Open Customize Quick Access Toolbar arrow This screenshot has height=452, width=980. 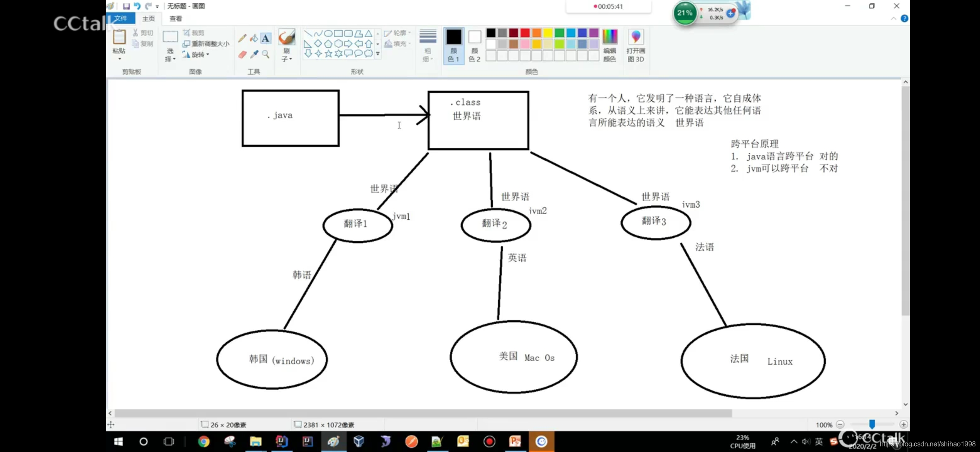point(157,6)
